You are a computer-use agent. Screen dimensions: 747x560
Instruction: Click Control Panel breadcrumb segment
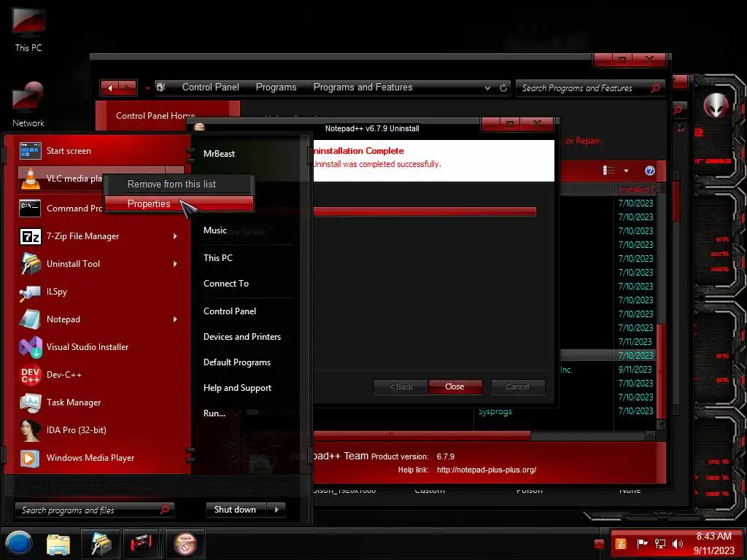pyautogui.click(x=211, y=87)
